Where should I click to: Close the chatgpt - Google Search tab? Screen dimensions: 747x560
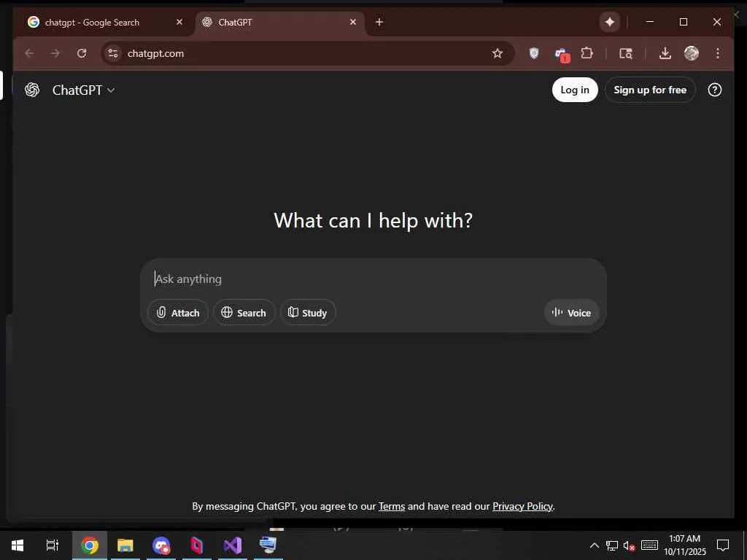click(179, 22)
